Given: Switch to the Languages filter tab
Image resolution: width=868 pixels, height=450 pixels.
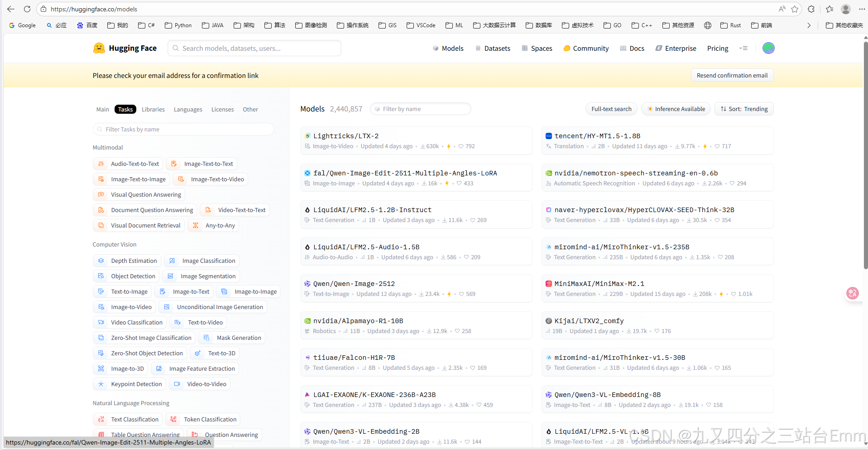Looking at the screenshot, I should (188, 109).
